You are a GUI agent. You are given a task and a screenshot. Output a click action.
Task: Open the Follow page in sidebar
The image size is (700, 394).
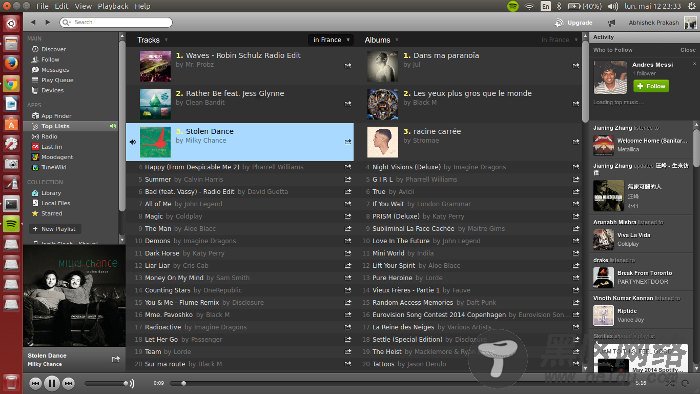pyautogui.click(x=50, y=59)
